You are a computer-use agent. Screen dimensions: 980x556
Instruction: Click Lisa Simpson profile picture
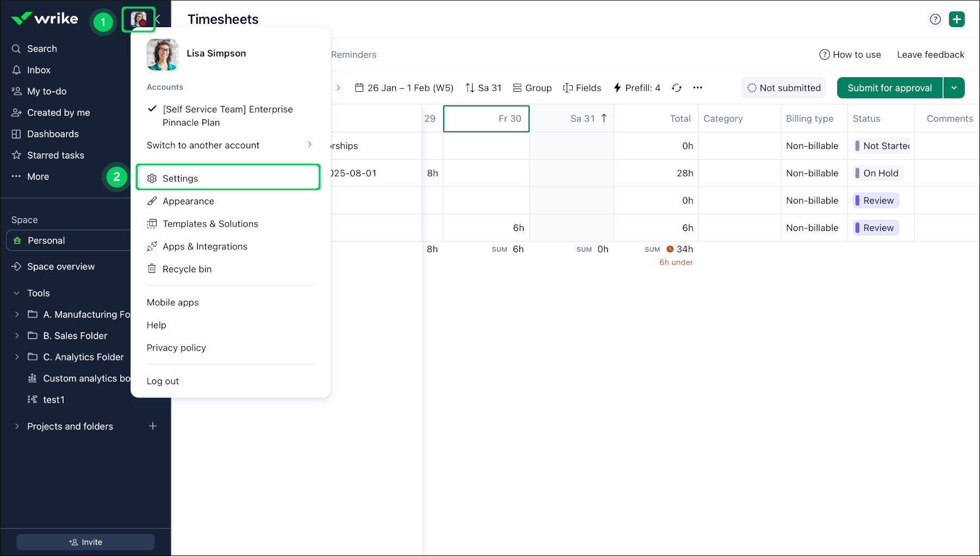[162, 54]
